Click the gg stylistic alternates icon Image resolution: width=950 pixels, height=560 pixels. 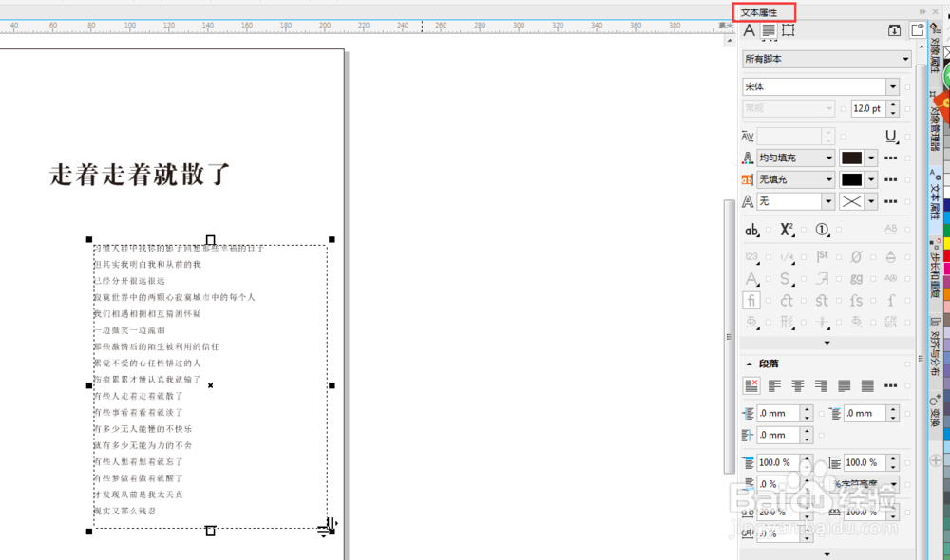tap(856, 278)
